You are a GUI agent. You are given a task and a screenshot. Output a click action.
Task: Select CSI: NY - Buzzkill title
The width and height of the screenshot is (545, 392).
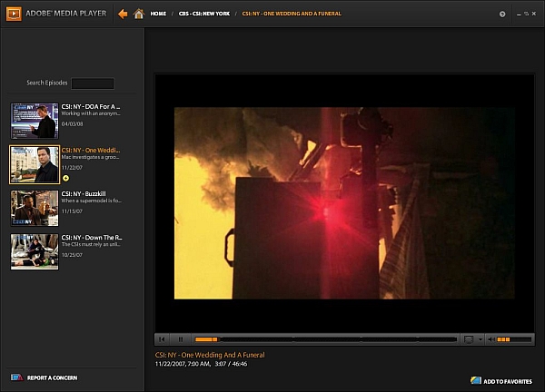[84, 194]
